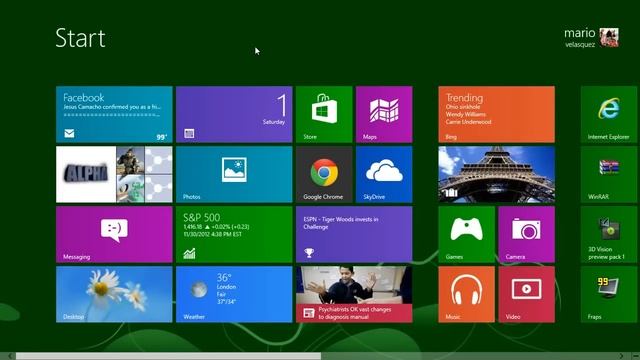
Task: Open the Psychiatrists news story tile
Action: 354,294
